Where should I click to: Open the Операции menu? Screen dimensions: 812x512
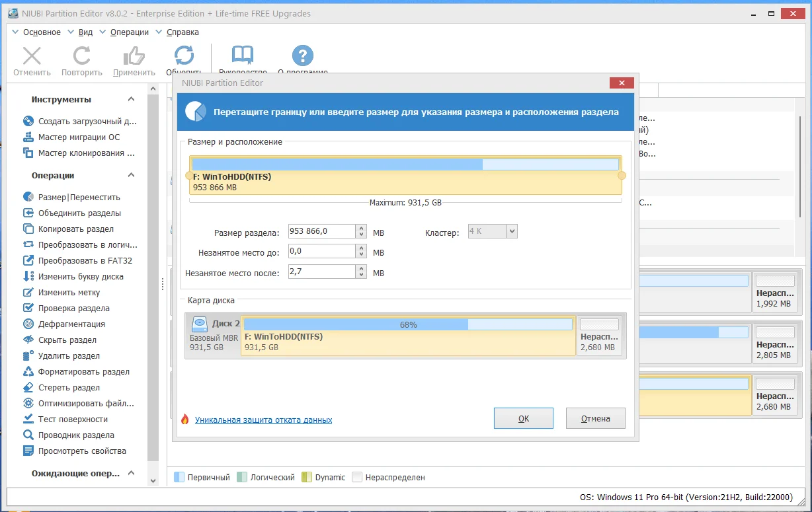[130, 32]
